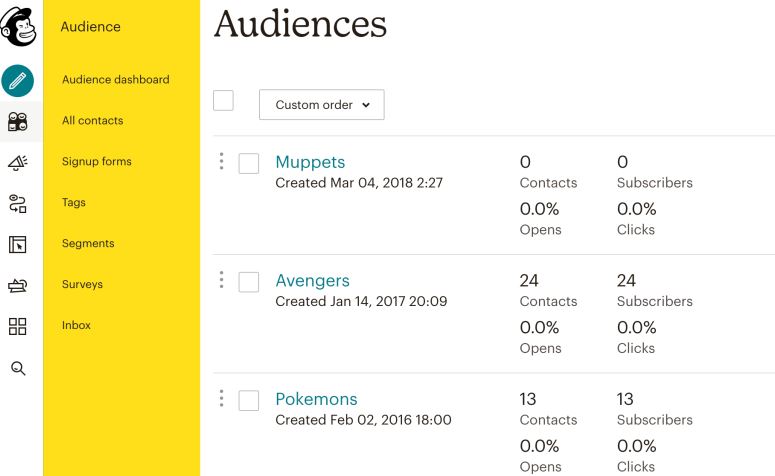
Task: Open the Content studio icon
Action: pos(17,285)
